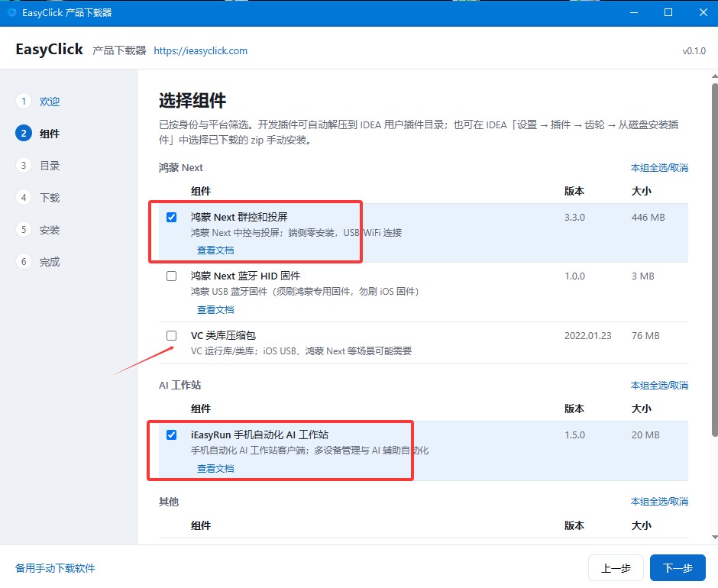Viewport: 718px width, 588px height.
Task: Click scrollbar up arrow
Action: point(715,76)
